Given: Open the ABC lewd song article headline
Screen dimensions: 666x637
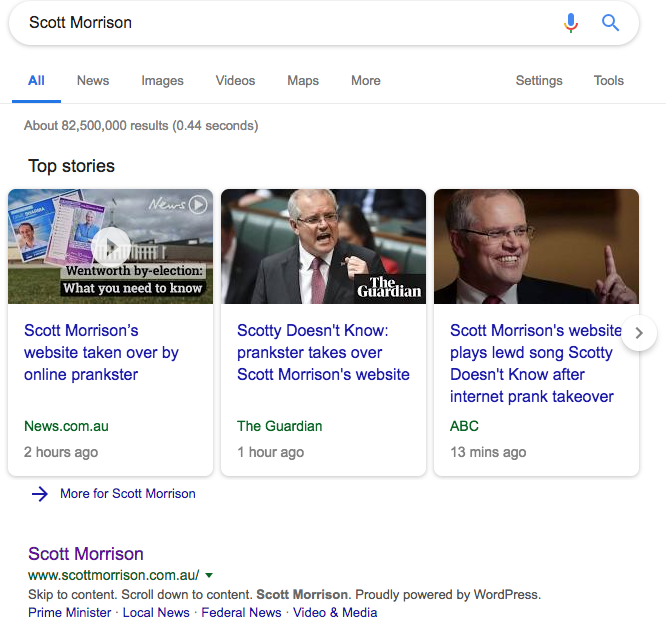Looking at the screenshot, I should click(x=535, y=363).
